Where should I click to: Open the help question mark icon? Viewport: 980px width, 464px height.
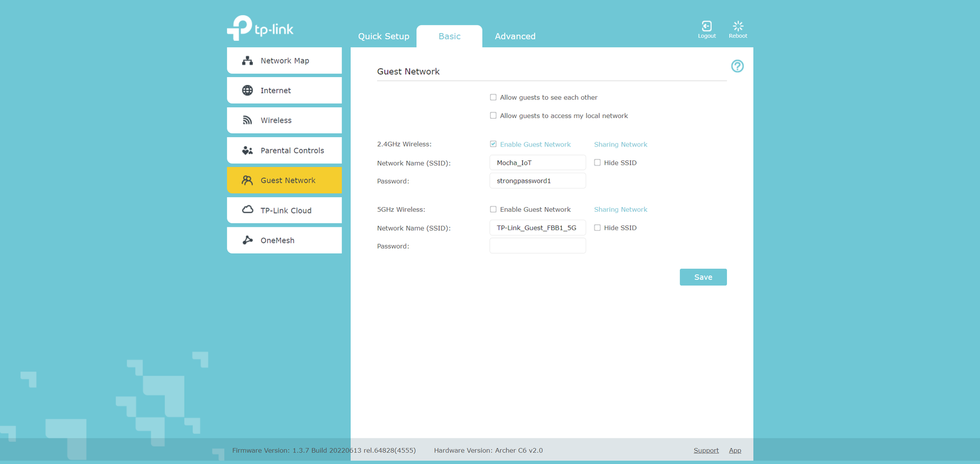(737, 66)
